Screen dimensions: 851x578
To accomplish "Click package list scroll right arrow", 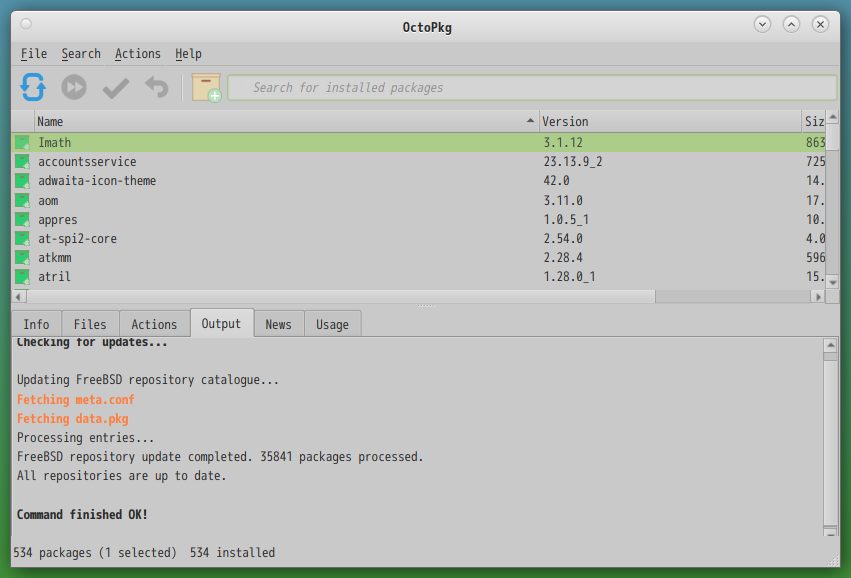I will click(x=818, y=297).
